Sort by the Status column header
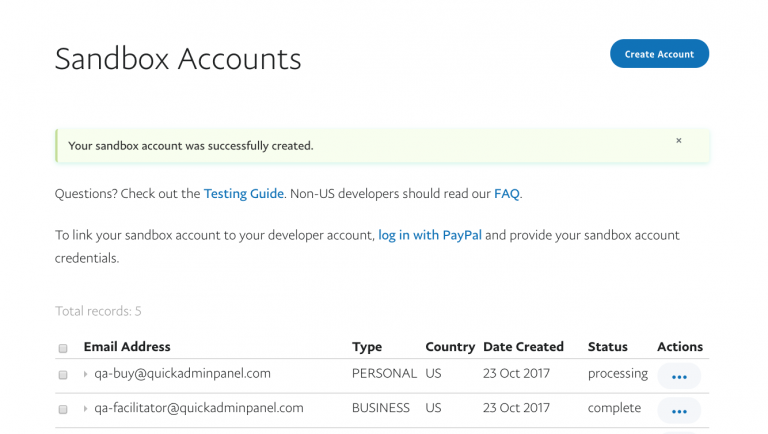Screen dimensions: 768x434 coord(608,347)
